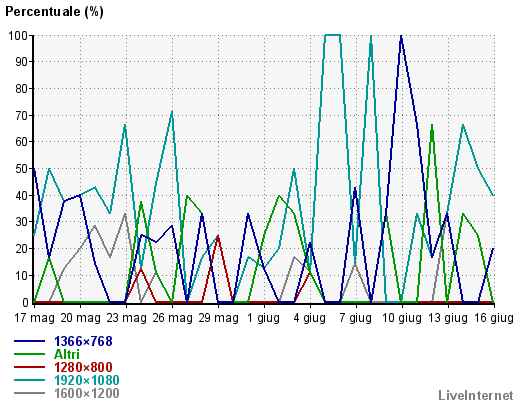Click the Percentuale (%) axis title
The image size is (520, 405).
coord(54,12)
